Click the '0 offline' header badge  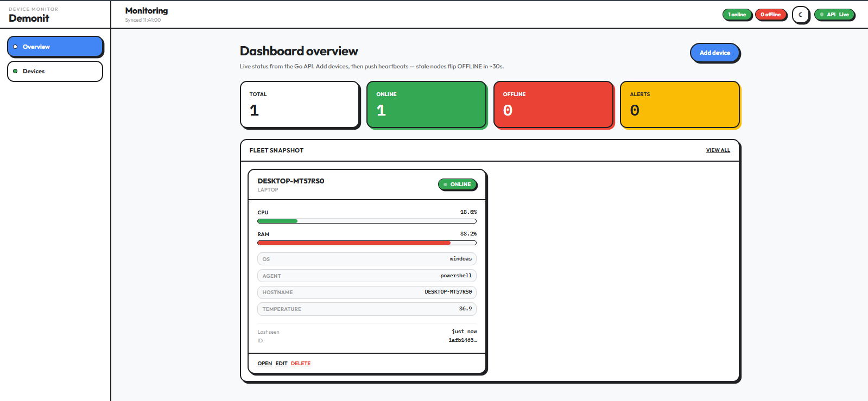coord(770,15)
